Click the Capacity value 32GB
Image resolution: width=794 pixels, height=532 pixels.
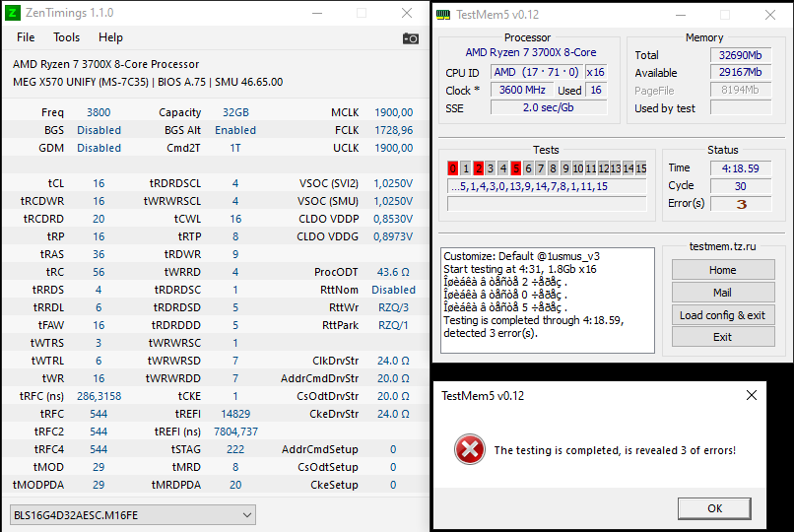pyautogui.click(x=235, y=112)
